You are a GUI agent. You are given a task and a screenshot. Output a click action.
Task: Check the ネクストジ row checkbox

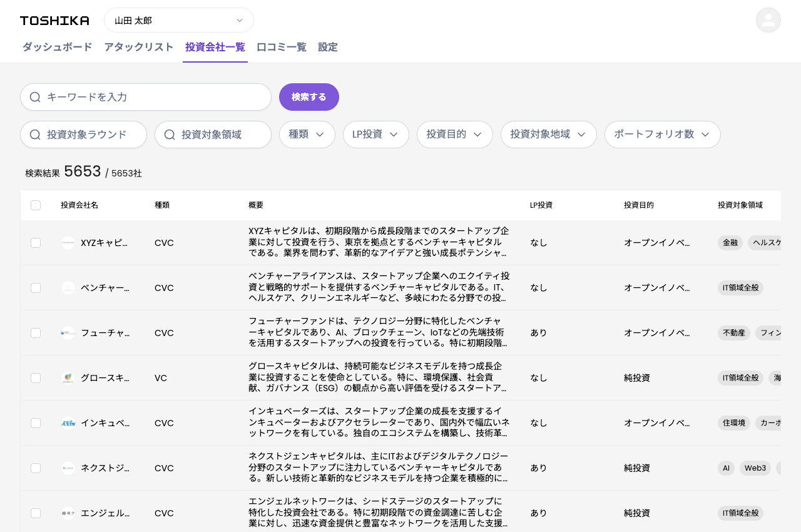pyautogui.click(x=36, y=468)
